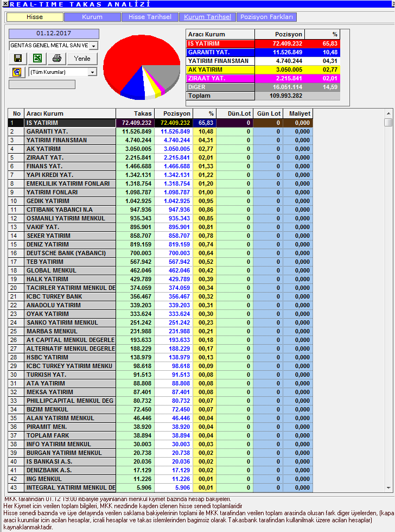
Task: Sort by the Pozisyon column header
Action: pyautogui.click(x=174, y=113)
